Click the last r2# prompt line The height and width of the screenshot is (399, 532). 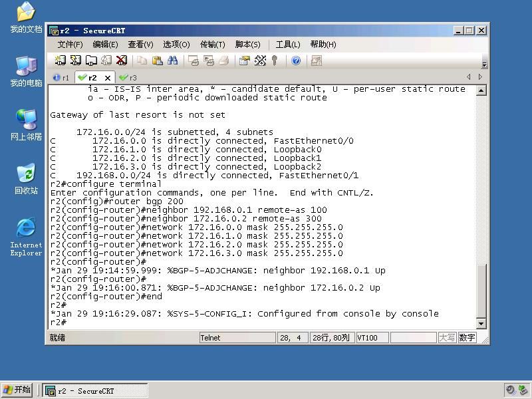coord(58,323)
